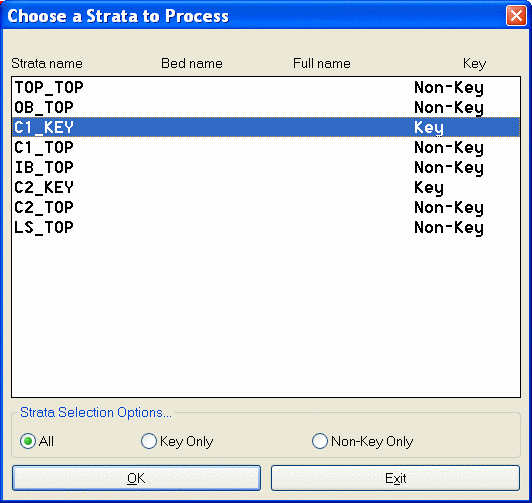Select the TOP_TOP strata row

[x=266, y=88]
